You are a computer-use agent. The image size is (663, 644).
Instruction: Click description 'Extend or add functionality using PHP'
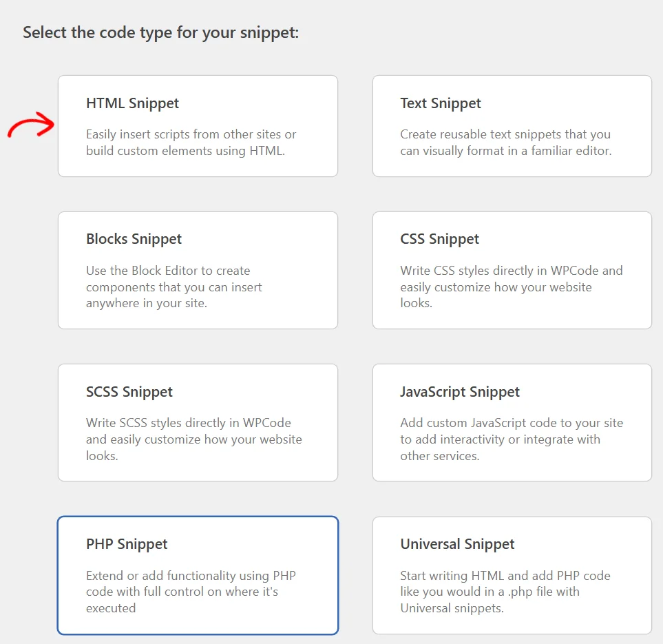pos(191,576)
